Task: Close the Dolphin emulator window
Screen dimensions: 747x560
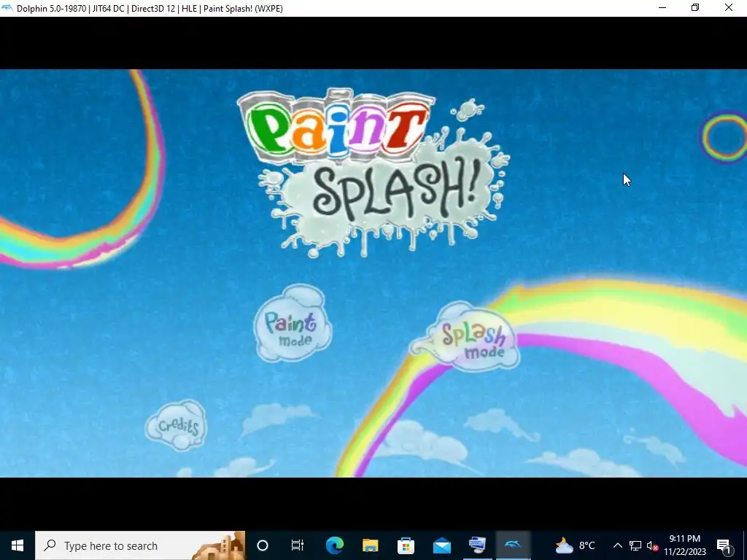Action: click(729, 7)
